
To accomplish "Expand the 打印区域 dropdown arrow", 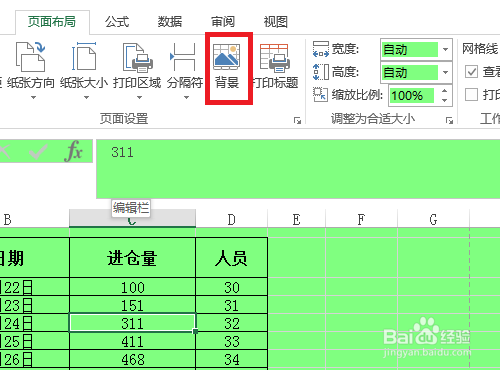I will pyautogui.click(x=139, y=98).
